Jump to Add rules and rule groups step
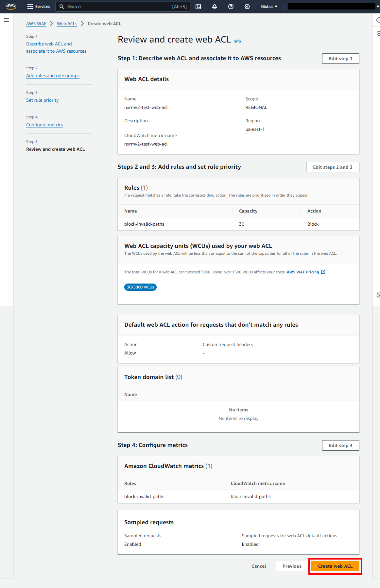380x588 pixels. pos(53,76)
